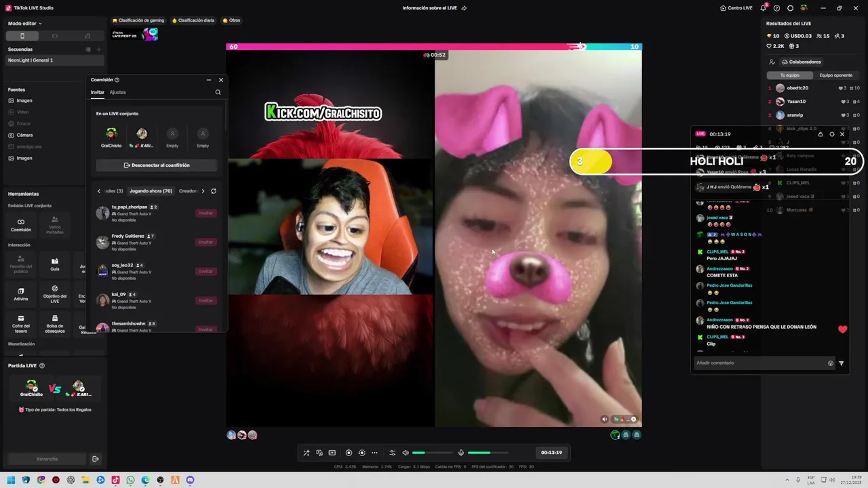The width and height of the screenshot is (868, 488).
Task: Go to previous category with left chevron
Action: [99, 191]
